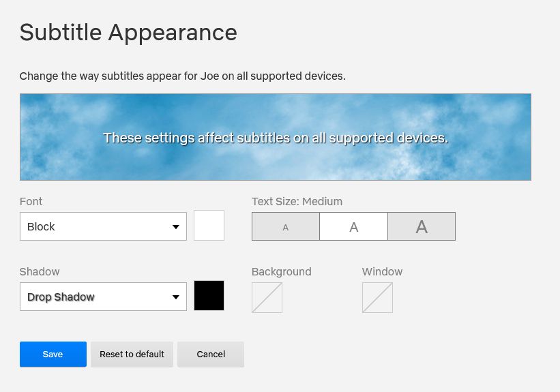Select the small text size A
560x392 pixels.
pos(286,226)
